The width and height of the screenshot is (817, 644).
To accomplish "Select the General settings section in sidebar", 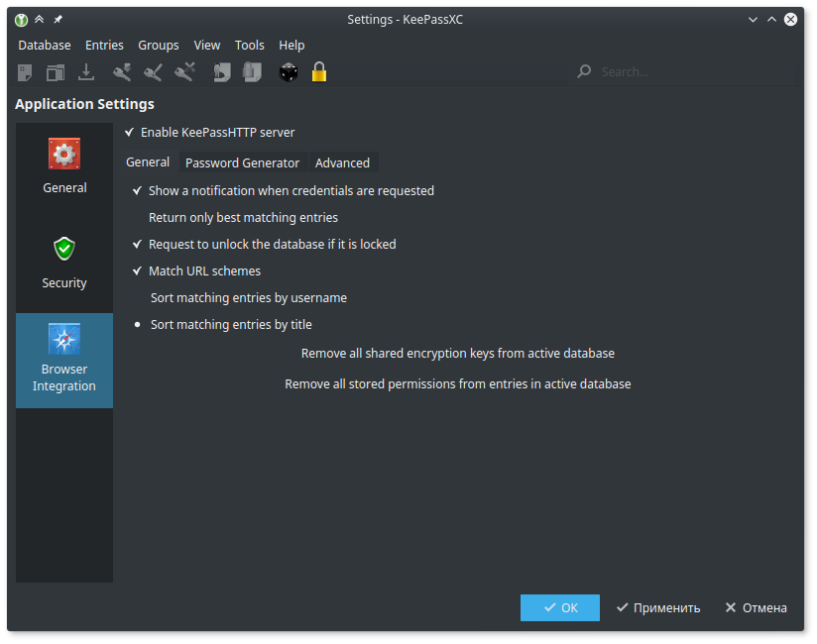I will coord(64,167).
